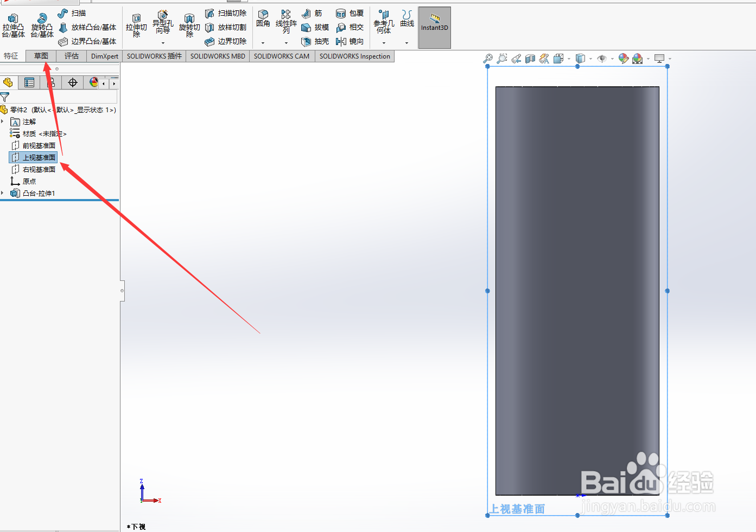Click the Section View icon
The image size is (756, 532).
[x=530, y=59]
